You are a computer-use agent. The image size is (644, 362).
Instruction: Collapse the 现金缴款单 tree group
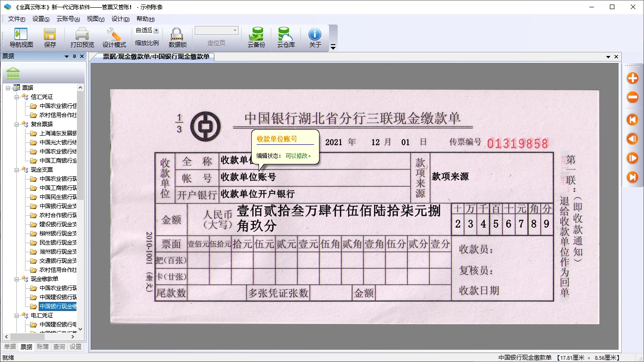click(x=17, y=279)
